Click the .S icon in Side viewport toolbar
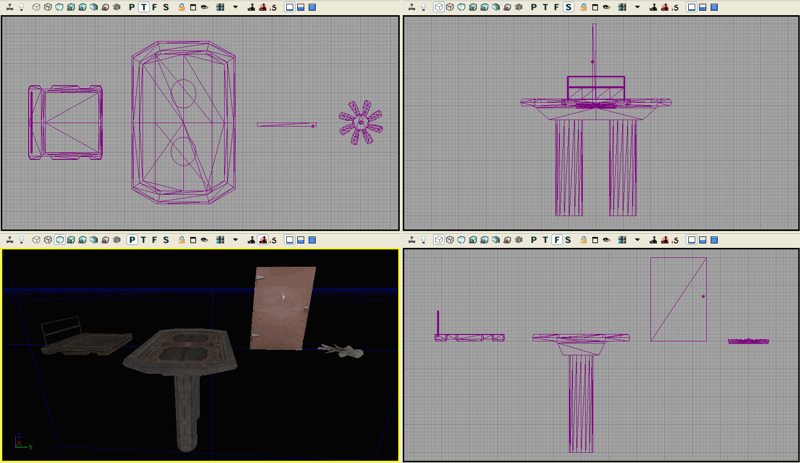800x463 pixels. click(676, 8)
